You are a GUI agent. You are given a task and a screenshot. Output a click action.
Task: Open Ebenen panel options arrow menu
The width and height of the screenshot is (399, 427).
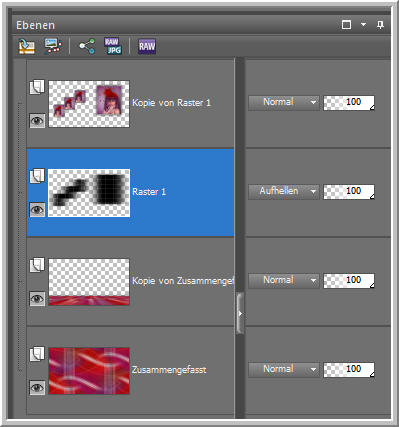coord(363,25)
